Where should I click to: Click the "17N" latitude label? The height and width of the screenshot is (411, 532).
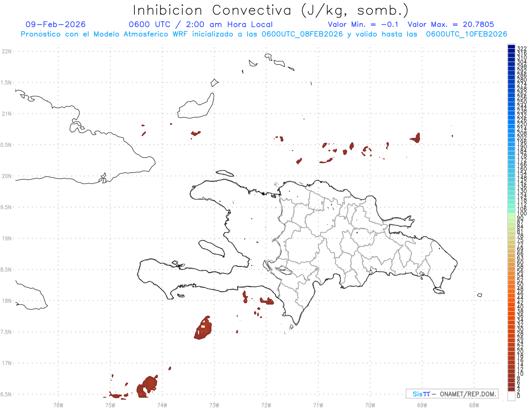point(7,364)
